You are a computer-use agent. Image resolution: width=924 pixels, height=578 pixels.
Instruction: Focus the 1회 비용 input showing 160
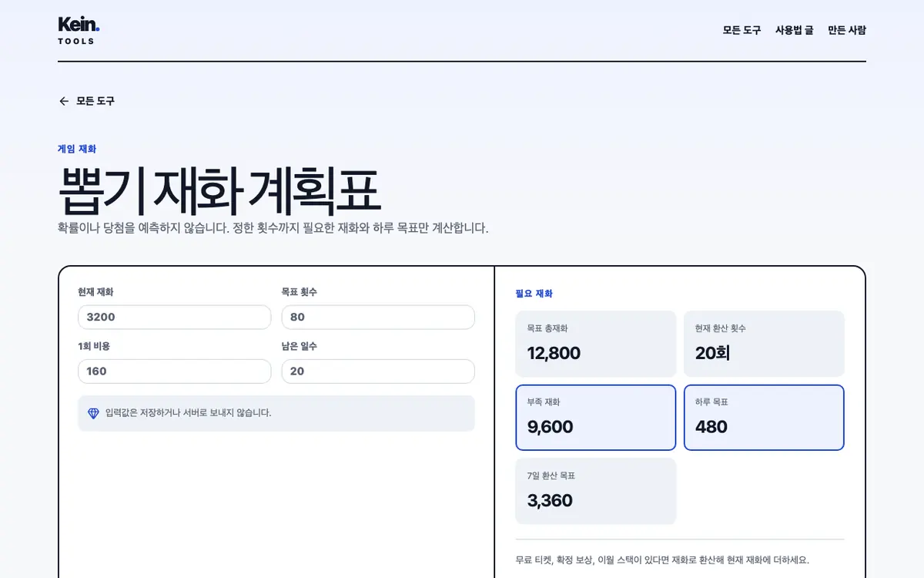(175, 371)
